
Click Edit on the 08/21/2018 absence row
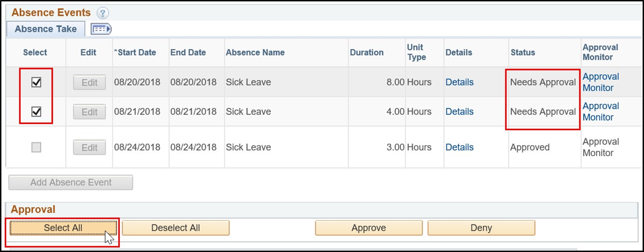coord(89,111)
